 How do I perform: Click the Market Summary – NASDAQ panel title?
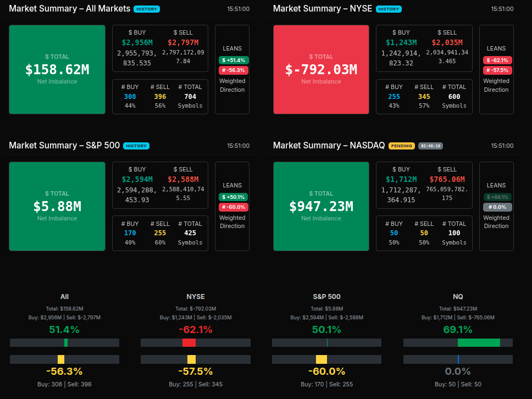point(329,146)
